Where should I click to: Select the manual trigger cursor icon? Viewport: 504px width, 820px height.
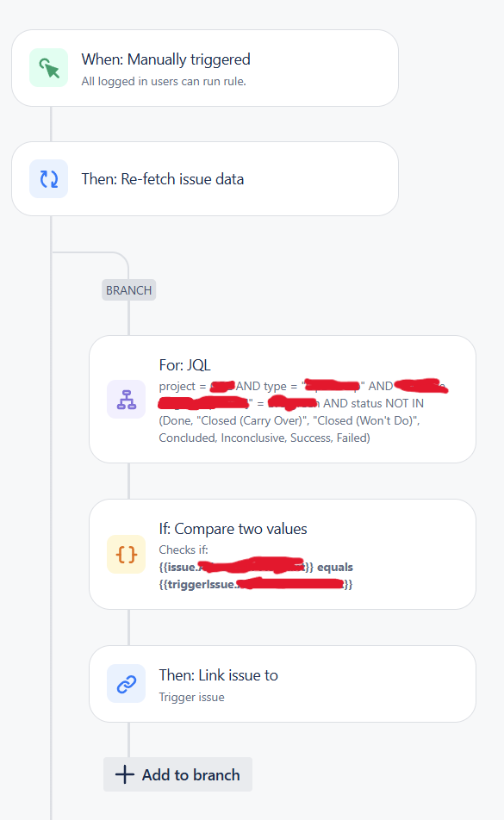tap(48, 67)
